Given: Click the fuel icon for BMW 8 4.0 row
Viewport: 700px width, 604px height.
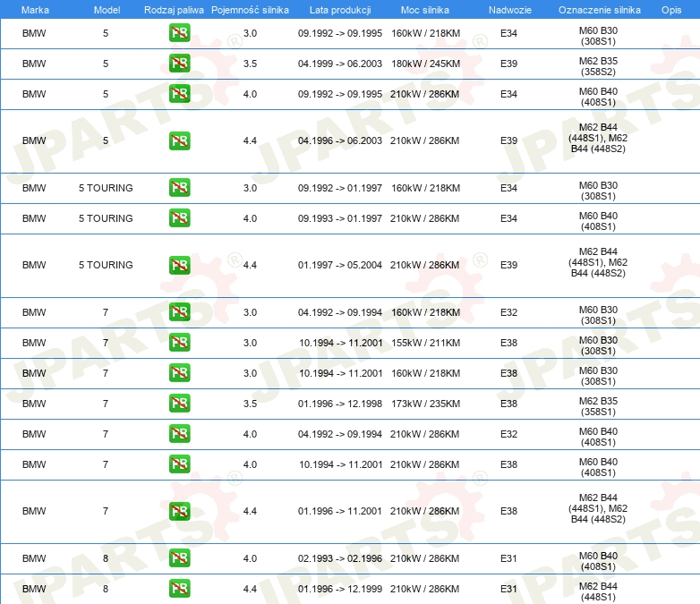Looking at the screenshot, I should [x=179, y=558].
